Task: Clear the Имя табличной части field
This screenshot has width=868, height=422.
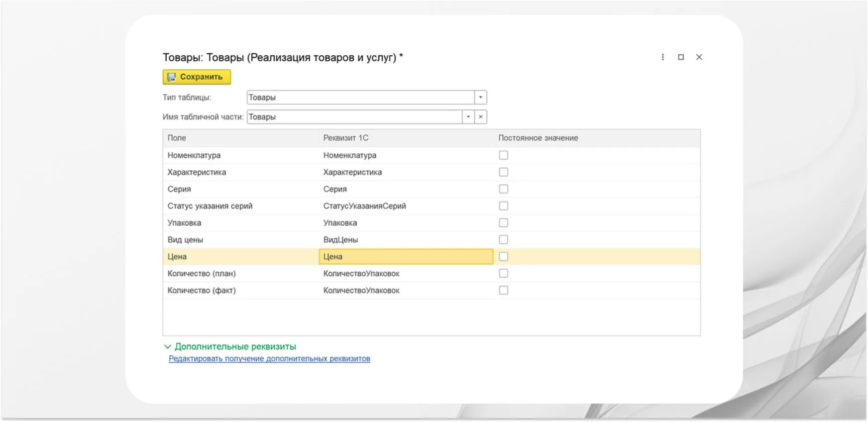Action: coord(481,117)
